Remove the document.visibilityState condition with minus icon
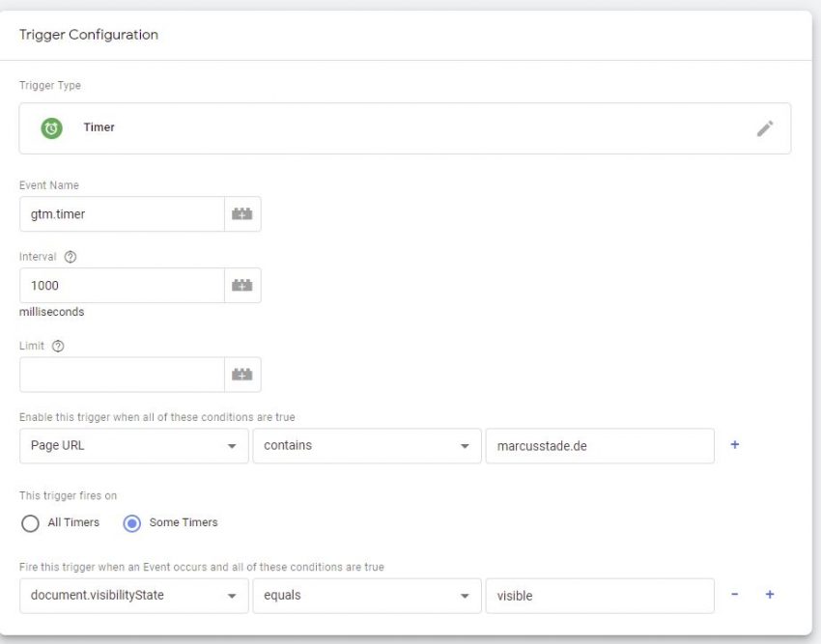This screenshot has width=821, height=644. click(x=735, y=595)
